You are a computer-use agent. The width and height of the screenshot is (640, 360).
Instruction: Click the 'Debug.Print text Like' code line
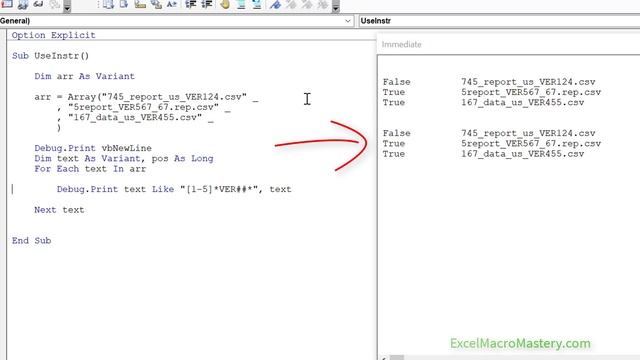coord(174,189)
